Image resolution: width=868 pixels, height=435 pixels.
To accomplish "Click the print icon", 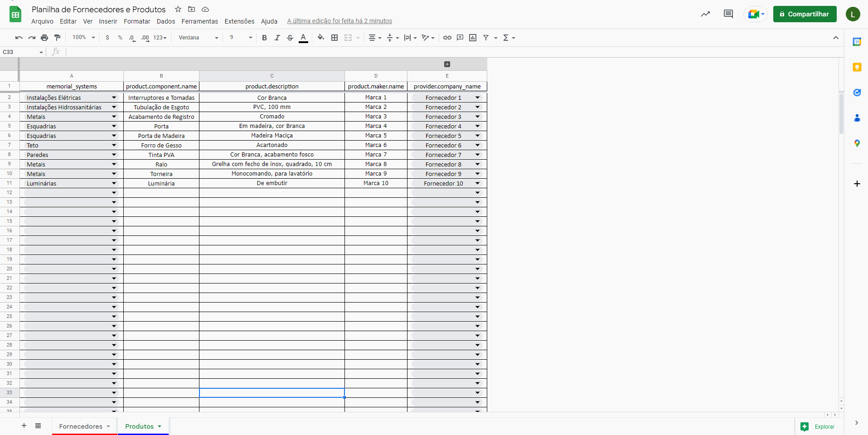I will [x=44, y=38].
